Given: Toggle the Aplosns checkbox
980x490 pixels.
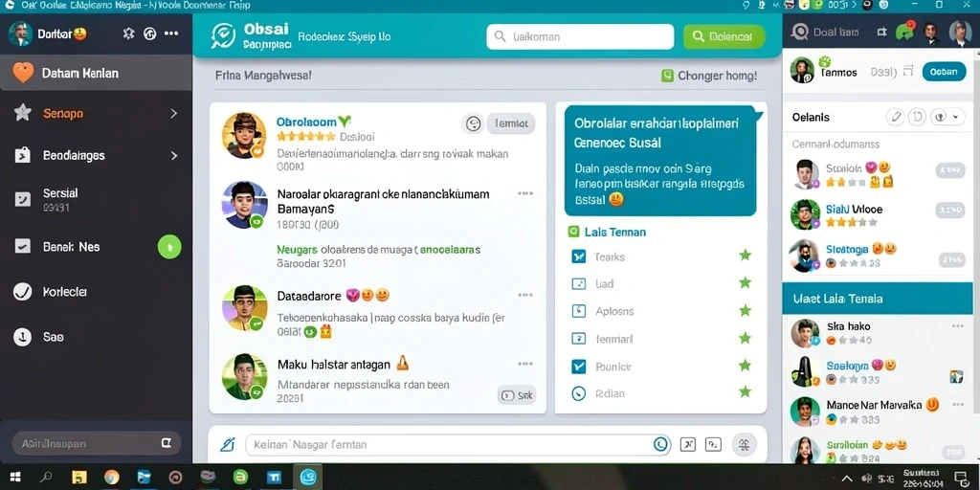Looking at the screenshot, I should (x=579, y=311).
